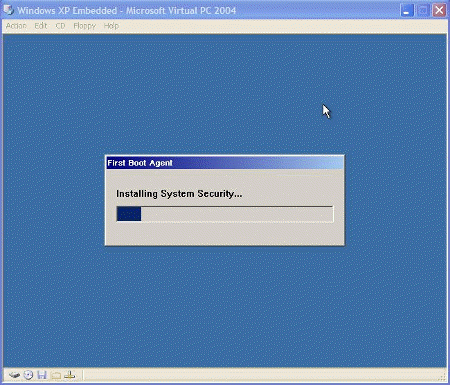Screen dimensions: 450x385
Task: Click the shared folders status icon
Action: [x=56, y=376]
